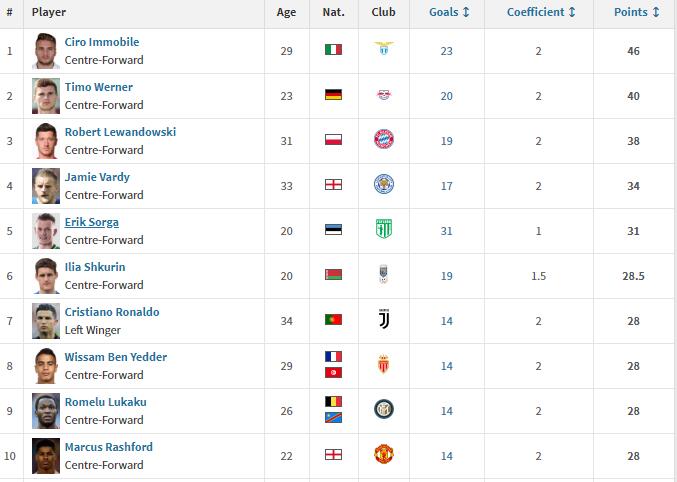Click Cristiano Ronaldo's portrait thumbnail
The image size is (677, 482).
[46, 321]
